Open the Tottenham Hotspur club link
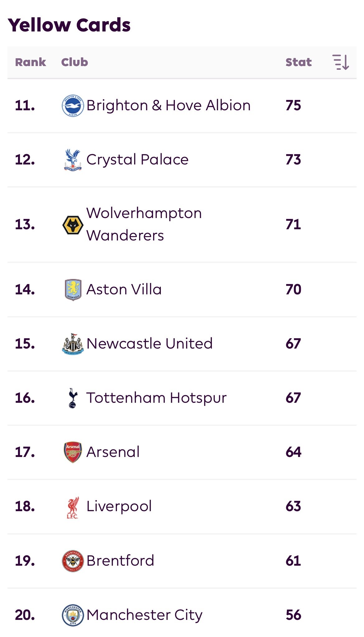Viewport: 364px width, 637px height. (156, 398)
